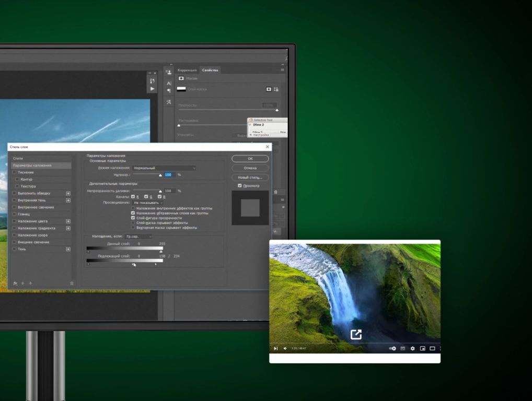Open video settings gear icon
The image size is (532, 401).
[x=412, y=348]
